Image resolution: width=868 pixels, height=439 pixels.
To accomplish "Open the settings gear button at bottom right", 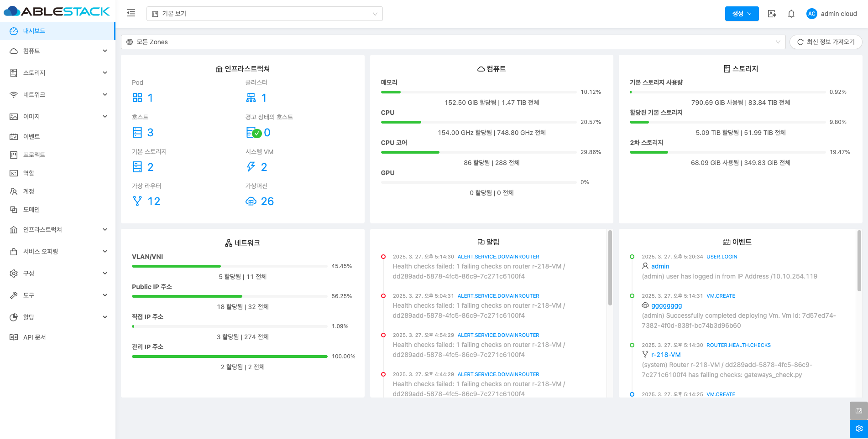I will click(x=858, y=429).
